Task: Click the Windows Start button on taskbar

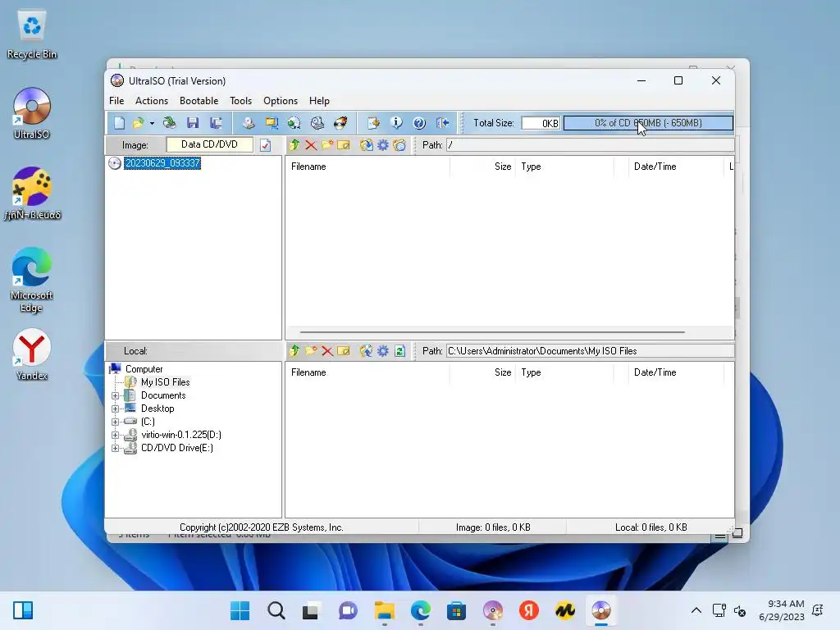Action: click(x=240, y=610)
